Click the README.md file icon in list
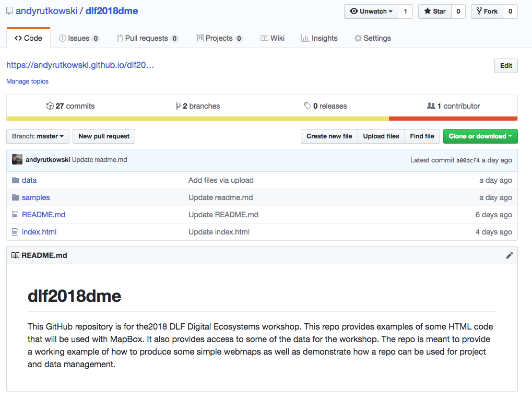 pos(15,215)
